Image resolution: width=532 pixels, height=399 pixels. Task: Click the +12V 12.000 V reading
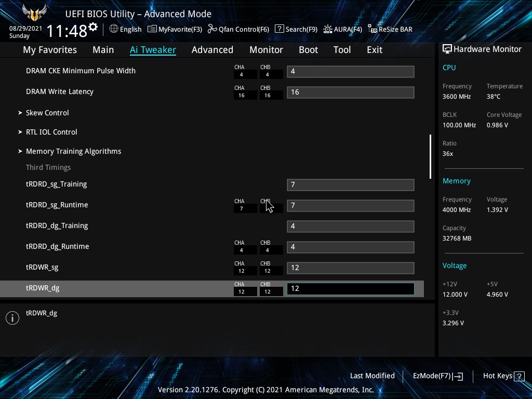click(455, 295)
